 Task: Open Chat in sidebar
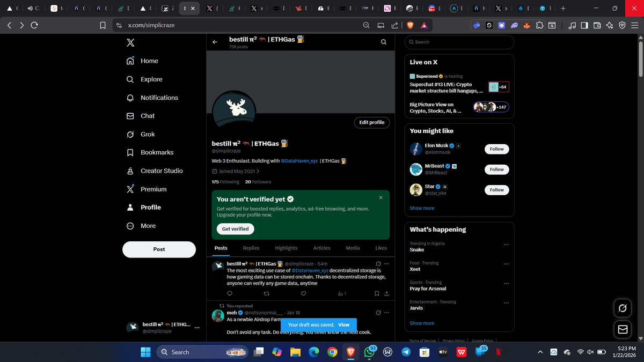140,116
